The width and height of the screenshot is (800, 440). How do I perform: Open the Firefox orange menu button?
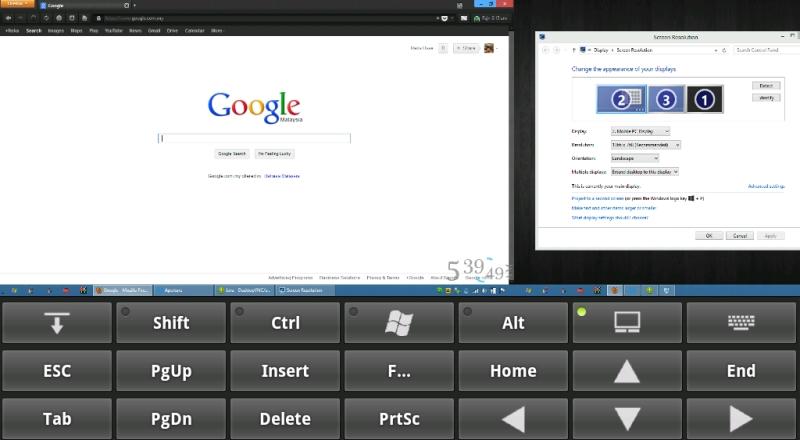tap(17, 4)
